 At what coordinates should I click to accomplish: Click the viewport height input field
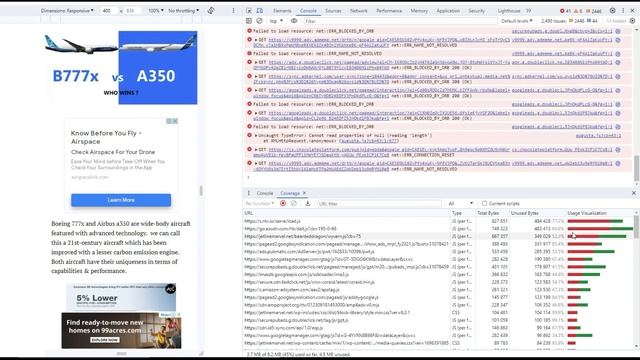pyautogui.click(x=133, y=11)
